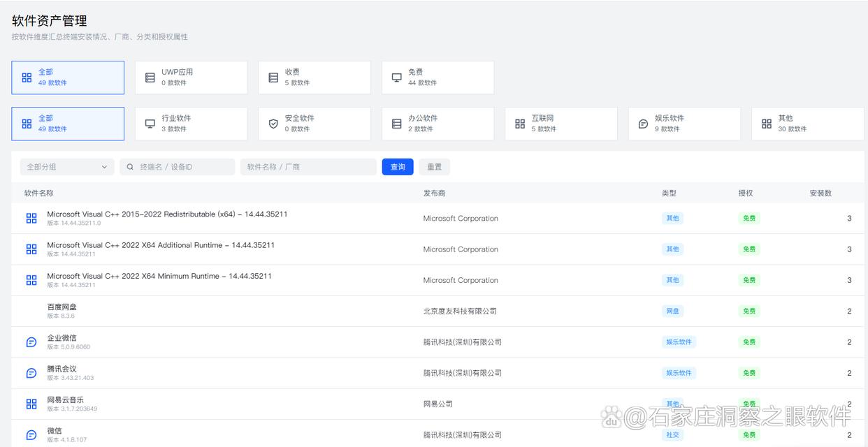Screen dimensions: 868x447
Task: Click the grid icon on the 其他 category card
Action: [767, 124]
